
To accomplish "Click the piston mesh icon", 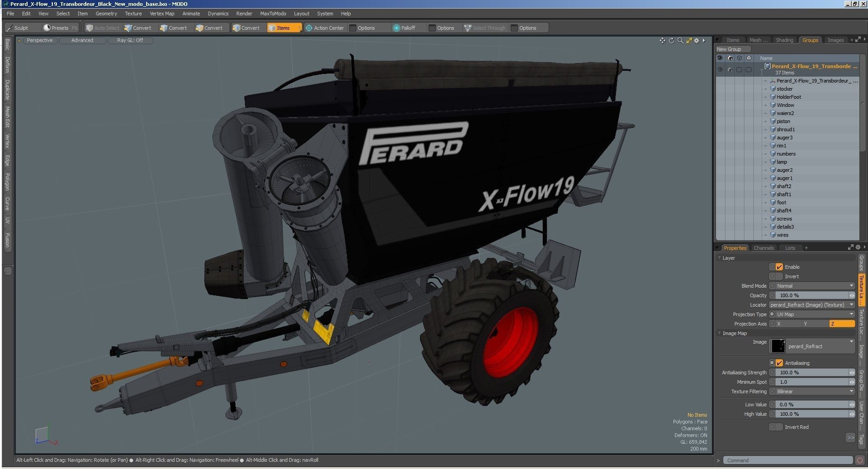I will pyautogui.click(x=773, y=121).
